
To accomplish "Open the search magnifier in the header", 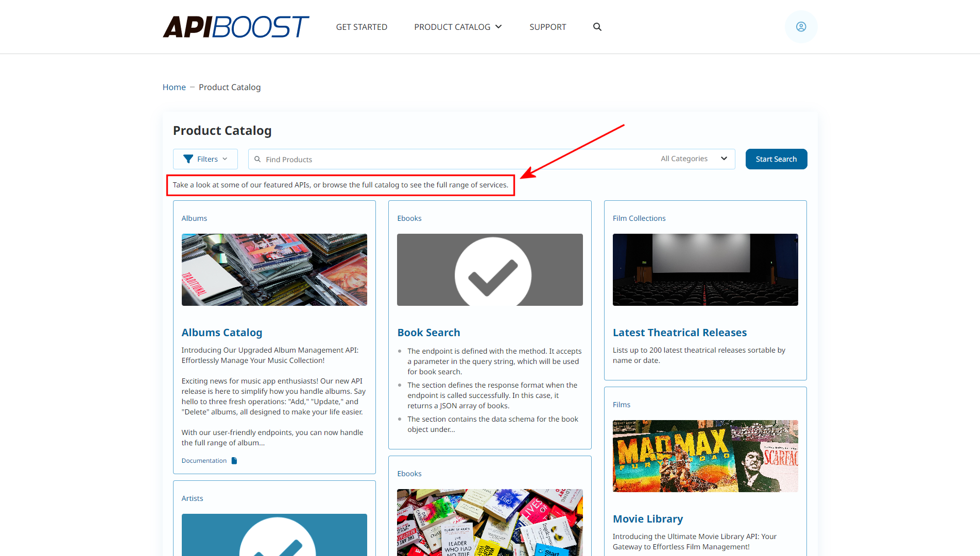I will click(597, 27).
